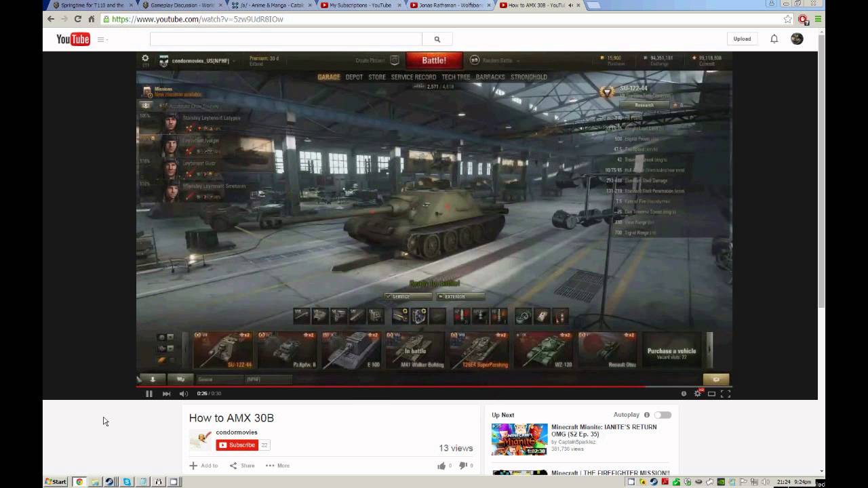Skip to the next video

pos(166,394)
